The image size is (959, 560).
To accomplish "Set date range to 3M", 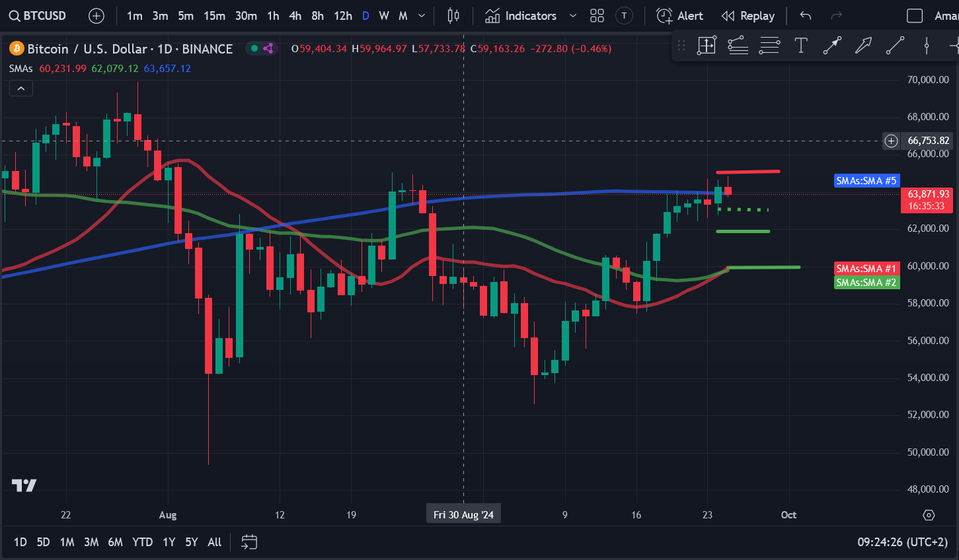I will pyautogui.click(x=91, y=542).
